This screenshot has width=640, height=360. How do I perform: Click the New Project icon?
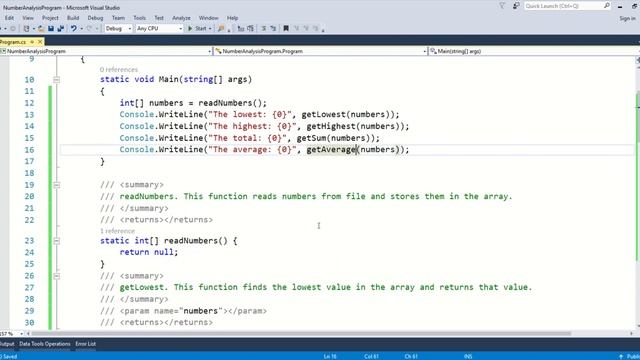pyautogui.click(x=27, y=29)
